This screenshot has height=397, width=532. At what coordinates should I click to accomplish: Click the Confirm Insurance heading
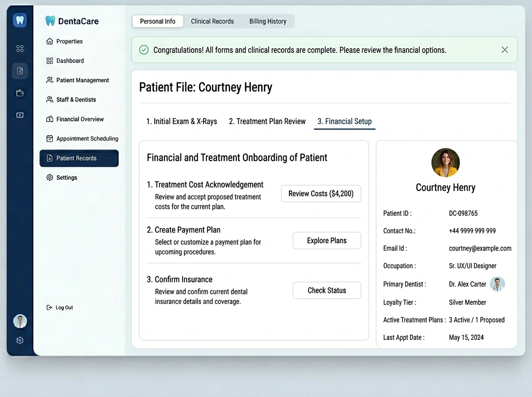(x=180, y=280)
